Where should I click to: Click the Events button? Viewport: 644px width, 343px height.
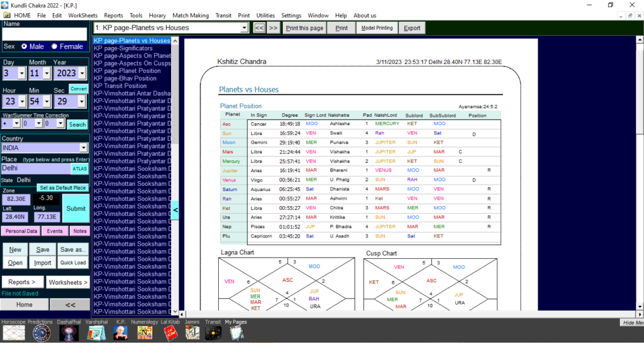pyautogui.click(x=55, y=231)
